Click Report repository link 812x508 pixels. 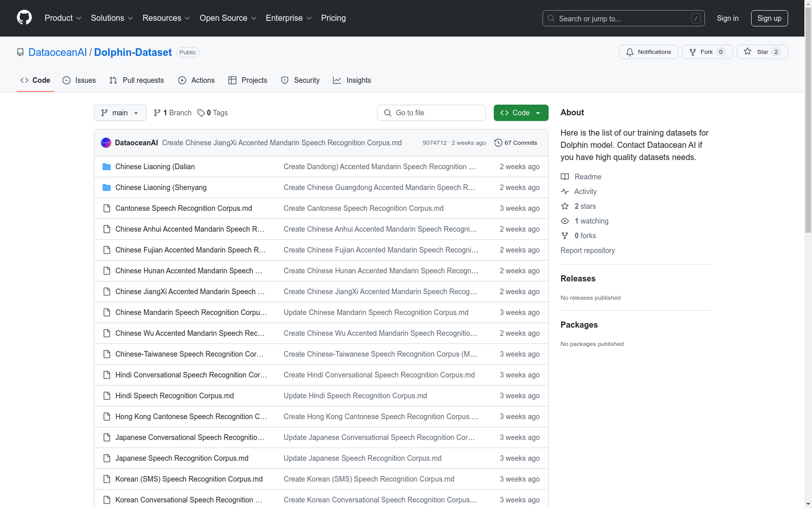coord(588,250)
